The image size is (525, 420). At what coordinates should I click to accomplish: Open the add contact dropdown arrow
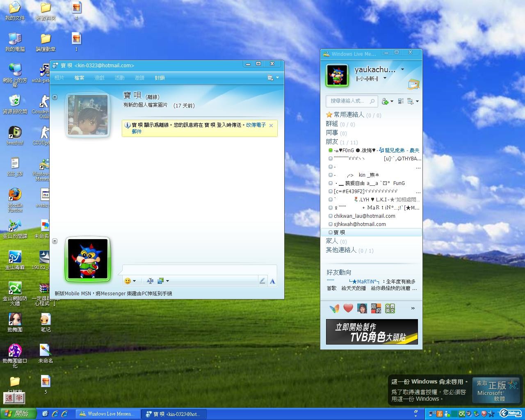(x=392, y=101)
